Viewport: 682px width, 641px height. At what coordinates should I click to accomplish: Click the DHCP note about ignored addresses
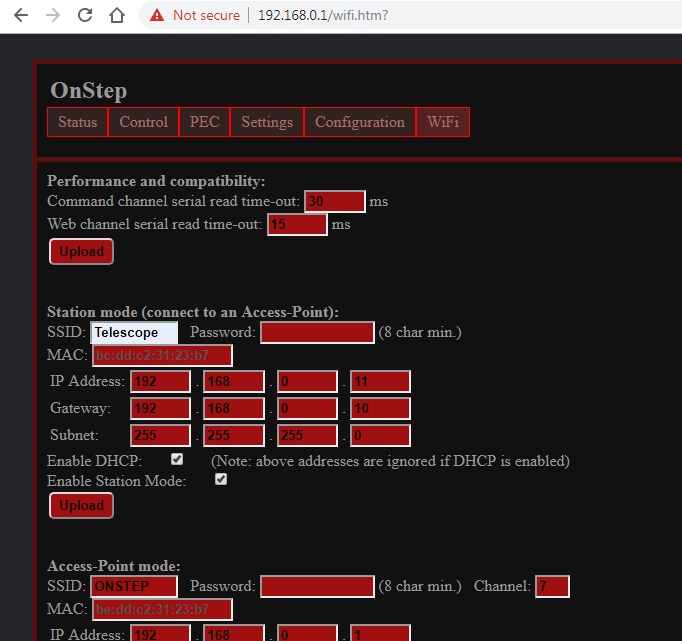[390, 461]
